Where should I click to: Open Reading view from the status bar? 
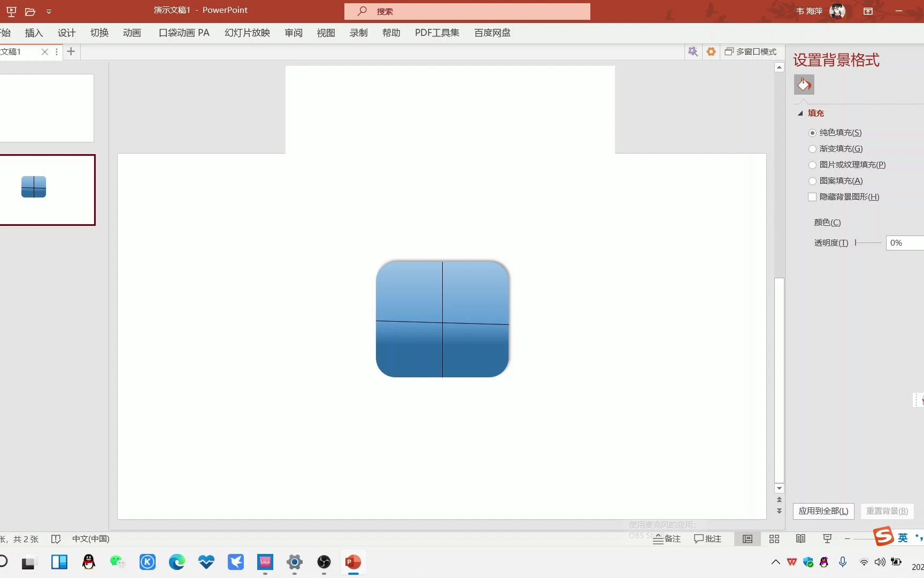pyautogui.click(x=800, y=539)
